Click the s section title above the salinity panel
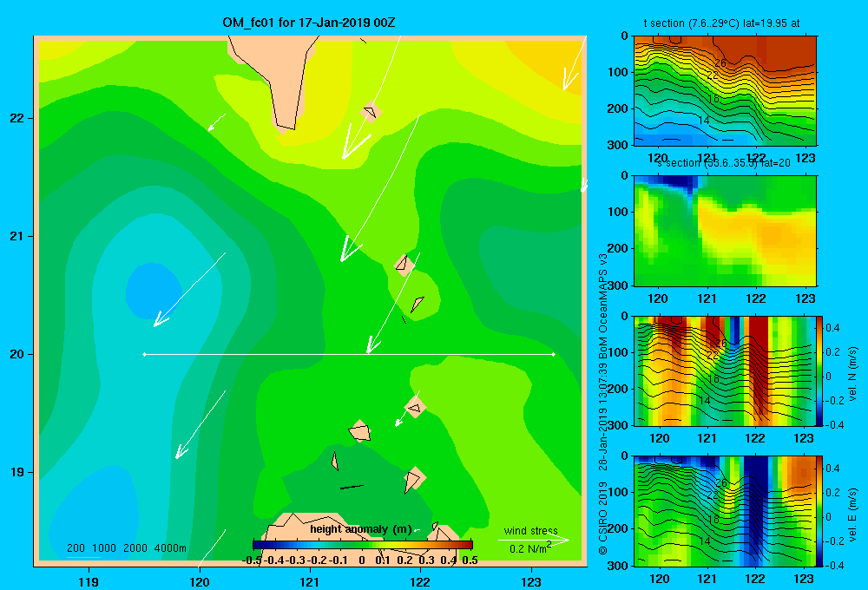This screenshot has height=590, width=868. click(x=723, y=163)
